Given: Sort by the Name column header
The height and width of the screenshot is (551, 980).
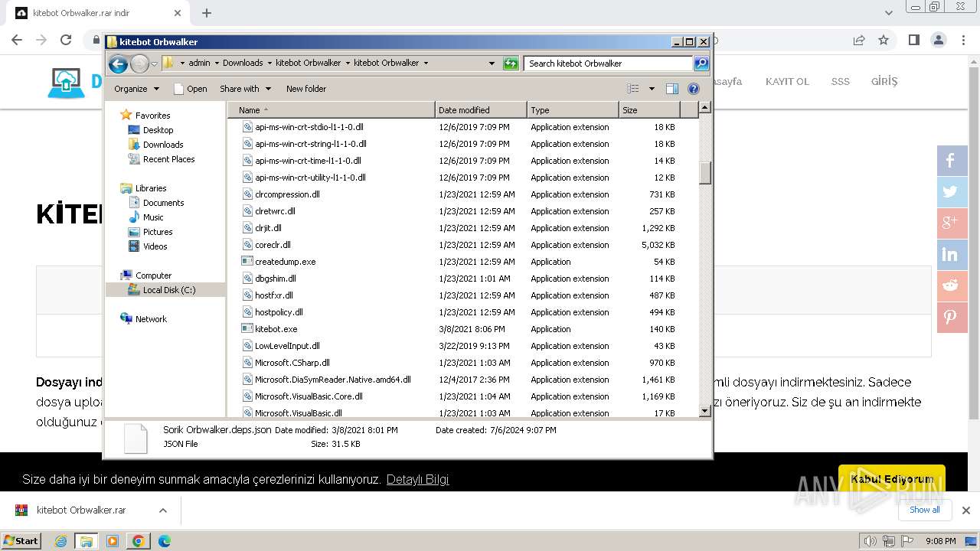Looking at the screenshot, I should (x=331, y=110).
